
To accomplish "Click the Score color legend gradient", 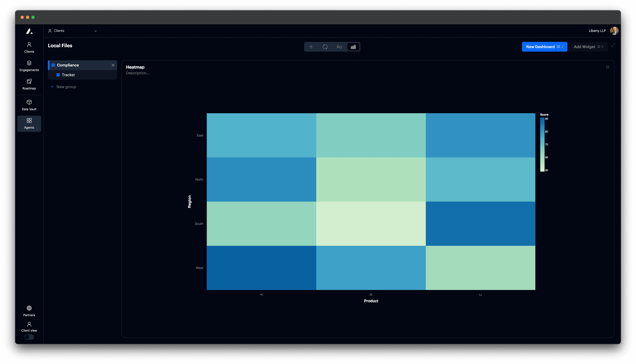I will click(542, 144).
